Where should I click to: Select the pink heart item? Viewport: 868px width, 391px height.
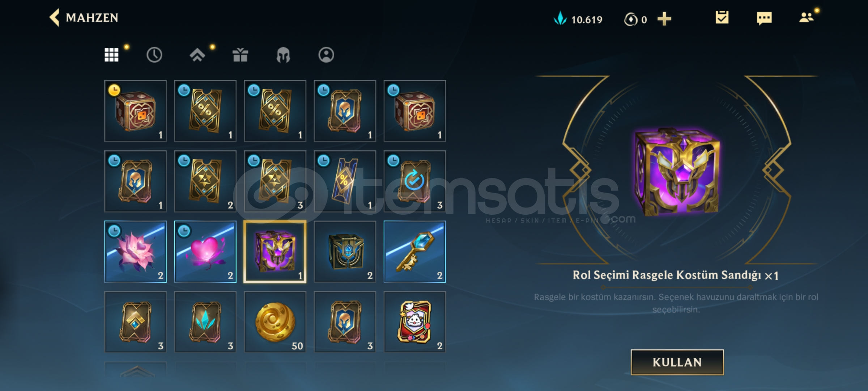(x=205, y=252)
